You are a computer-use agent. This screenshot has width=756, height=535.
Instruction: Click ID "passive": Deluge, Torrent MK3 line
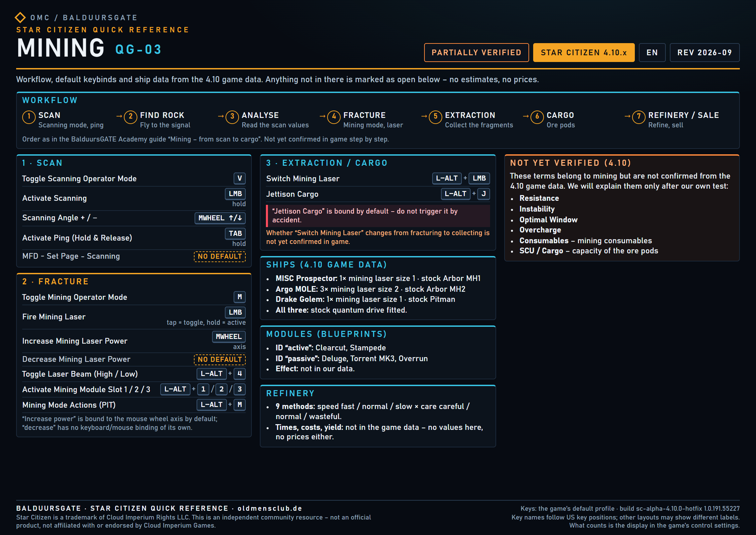point(351,359)
